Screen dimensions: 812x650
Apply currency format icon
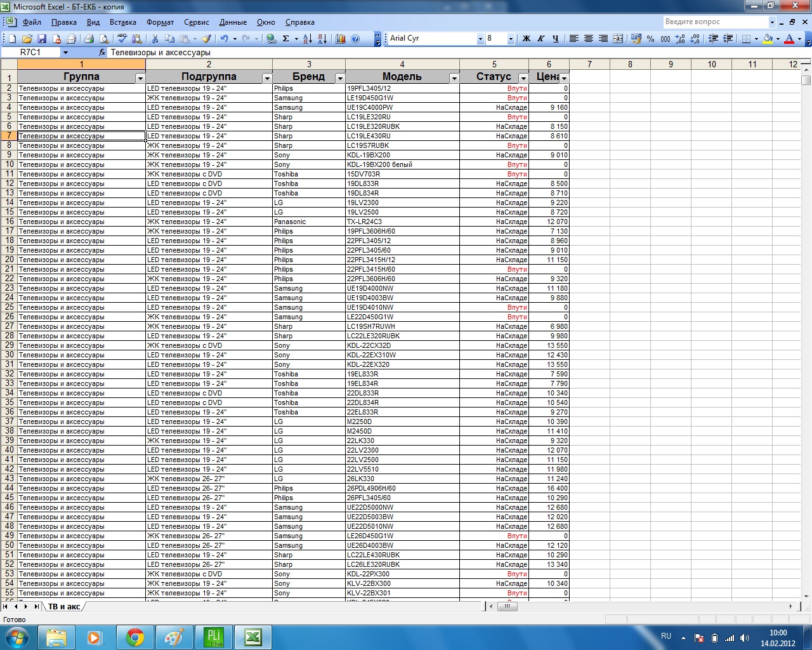click(636, 39)
